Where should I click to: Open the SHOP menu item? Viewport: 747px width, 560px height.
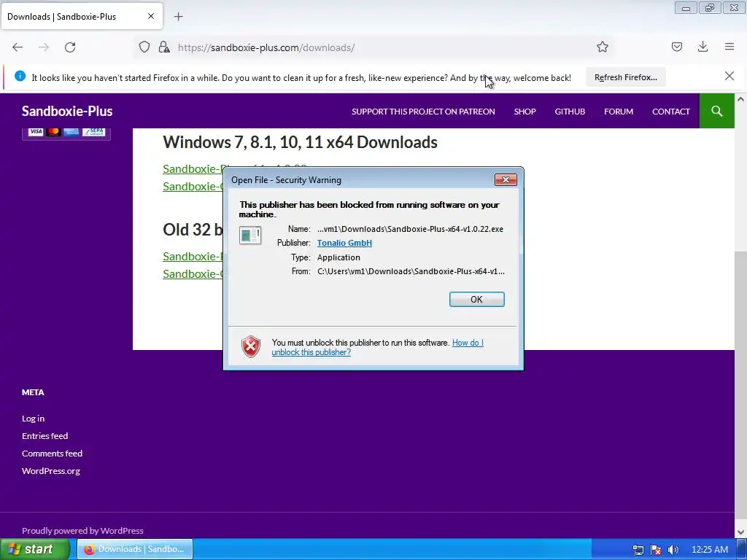pyautogui.click(x=525, y=112)
